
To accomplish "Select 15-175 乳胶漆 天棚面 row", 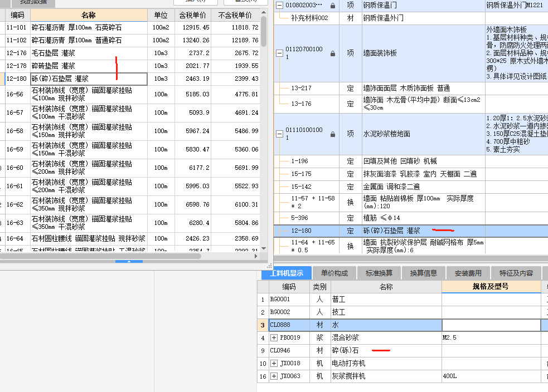I will click(x=411, y=174).
